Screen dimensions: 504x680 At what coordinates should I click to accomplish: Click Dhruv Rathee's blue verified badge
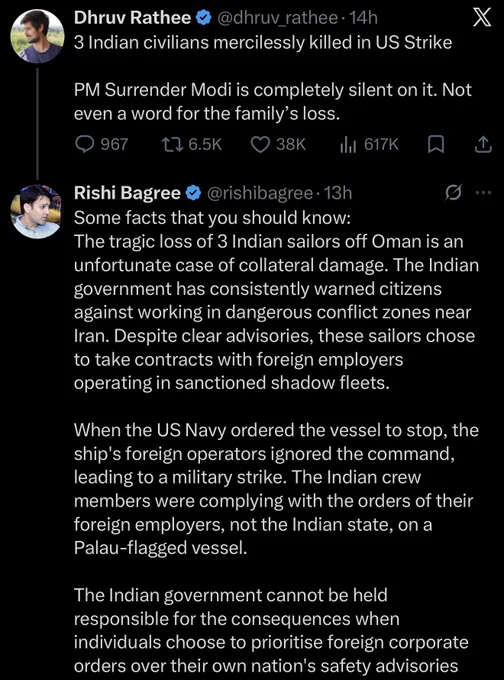tap(203, 18)
